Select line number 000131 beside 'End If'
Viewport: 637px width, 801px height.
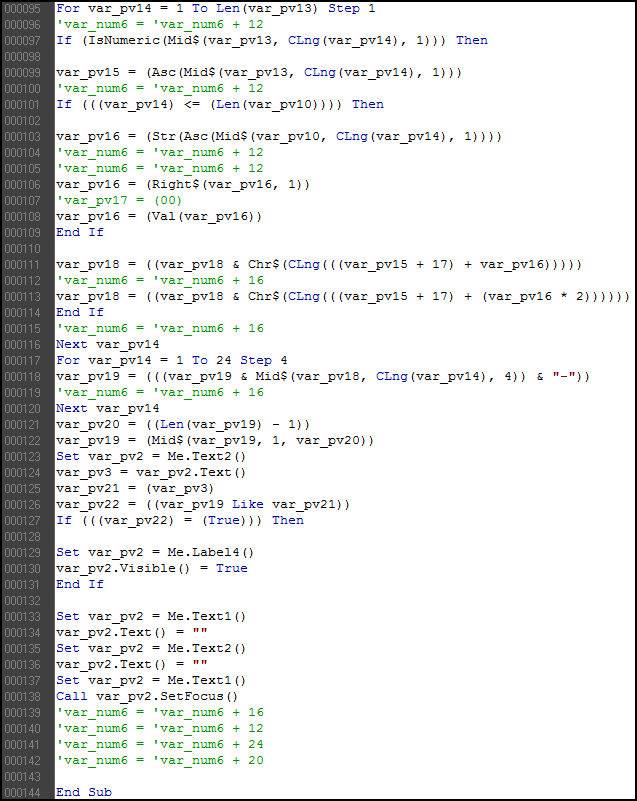coord(22,585)
